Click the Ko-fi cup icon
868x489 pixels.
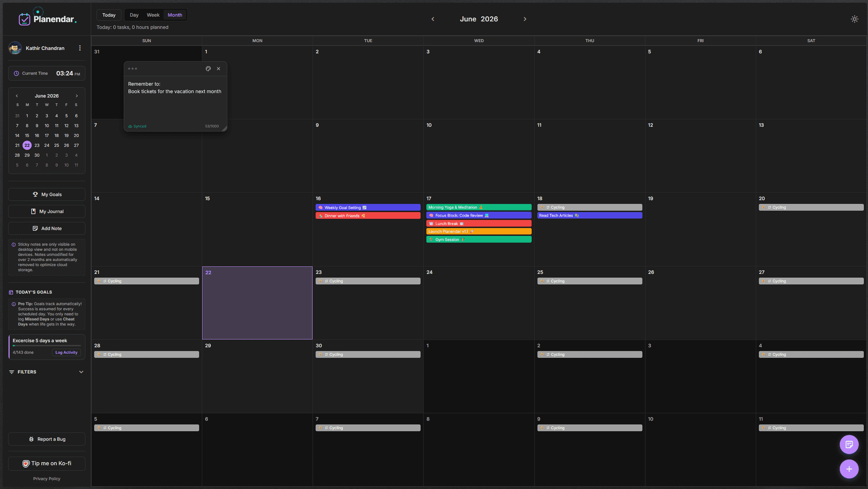[x=26, y=464]
